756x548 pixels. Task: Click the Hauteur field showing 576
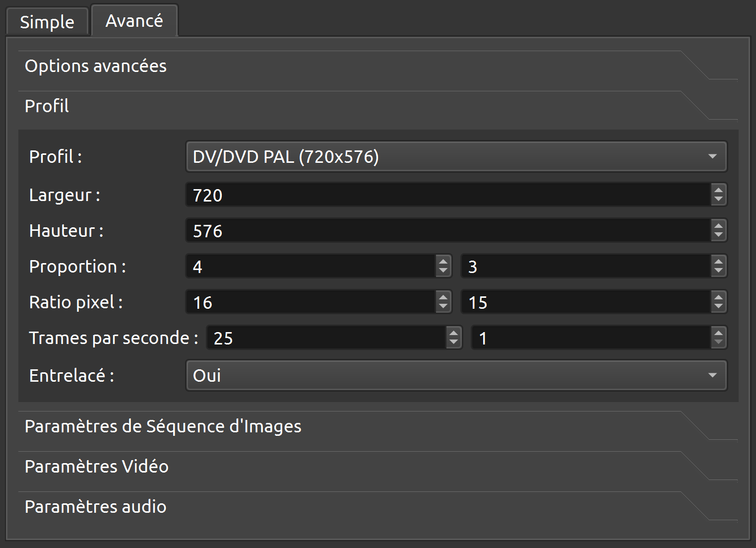(x=446, y=231)
